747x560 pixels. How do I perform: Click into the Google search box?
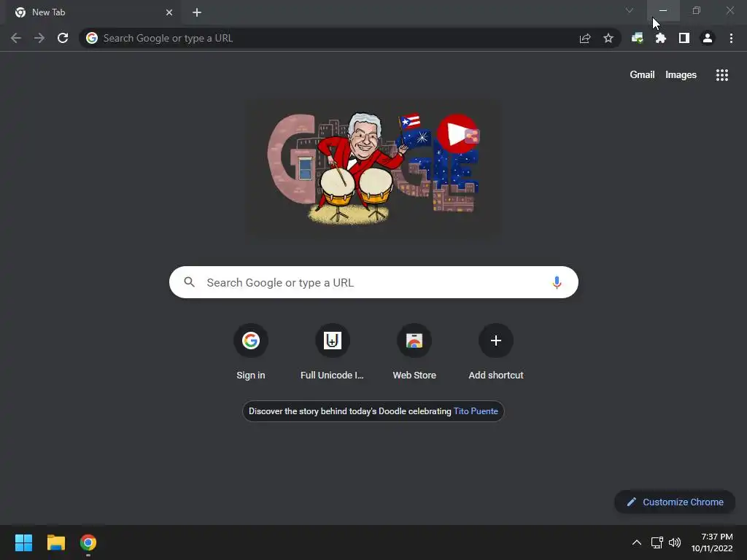[x=373, y=282]
